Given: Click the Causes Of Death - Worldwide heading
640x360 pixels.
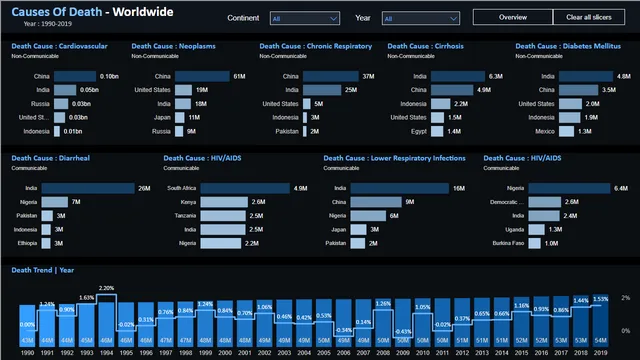Looking at the screenshot, I should pyautogui.click(x=92, y=12).
